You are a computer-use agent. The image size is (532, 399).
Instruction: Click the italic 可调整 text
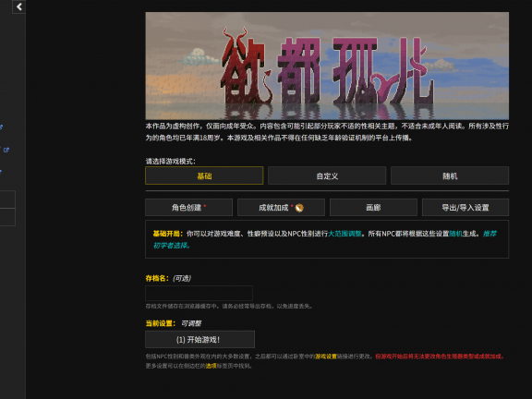point(191,323)
